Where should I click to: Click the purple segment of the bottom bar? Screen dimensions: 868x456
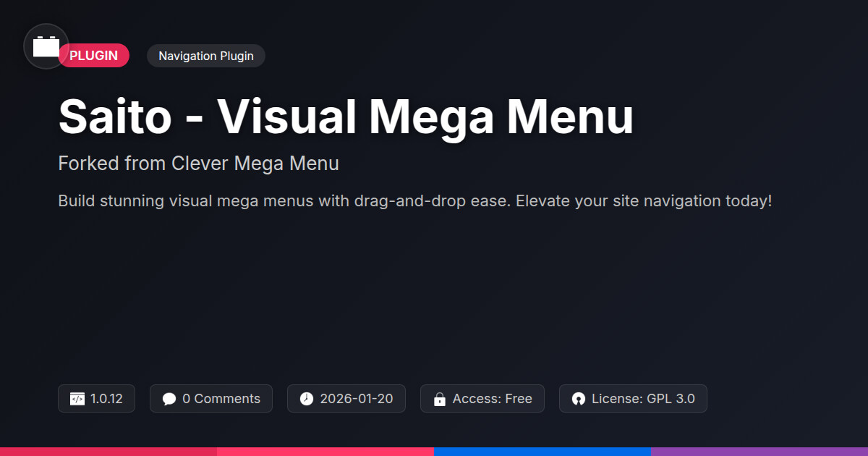(759, 451)
